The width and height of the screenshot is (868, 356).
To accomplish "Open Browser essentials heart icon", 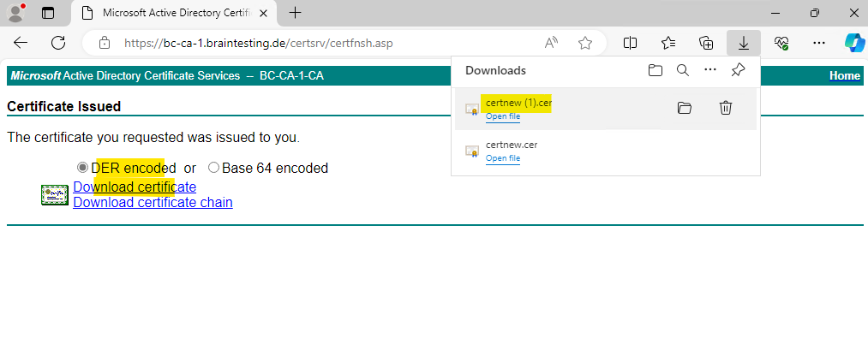I will pos(781,43).
